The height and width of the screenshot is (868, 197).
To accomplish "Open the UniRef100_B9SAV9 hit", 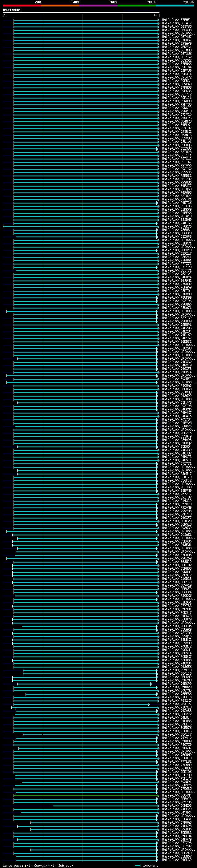I will [x=176, y=43].
